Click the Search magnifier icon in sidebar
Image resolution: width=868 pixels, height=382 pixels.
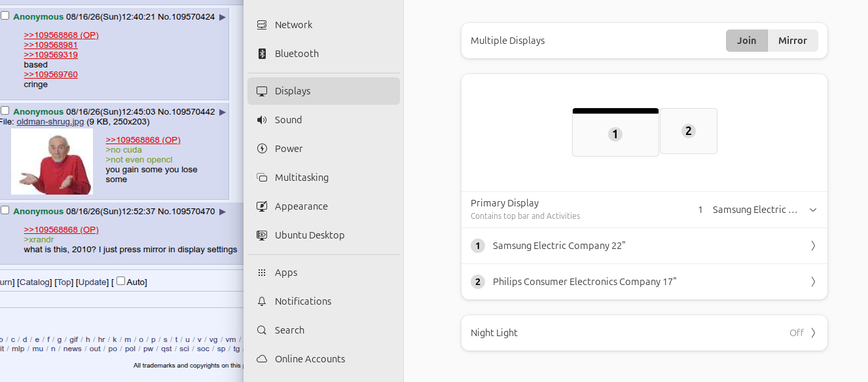(262, 330)
